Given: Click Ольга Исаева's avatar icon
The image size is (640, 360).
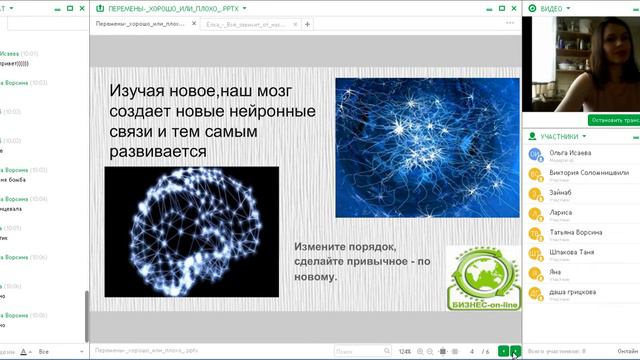Looking at the screenshot, I should click(x=535, y=155).
